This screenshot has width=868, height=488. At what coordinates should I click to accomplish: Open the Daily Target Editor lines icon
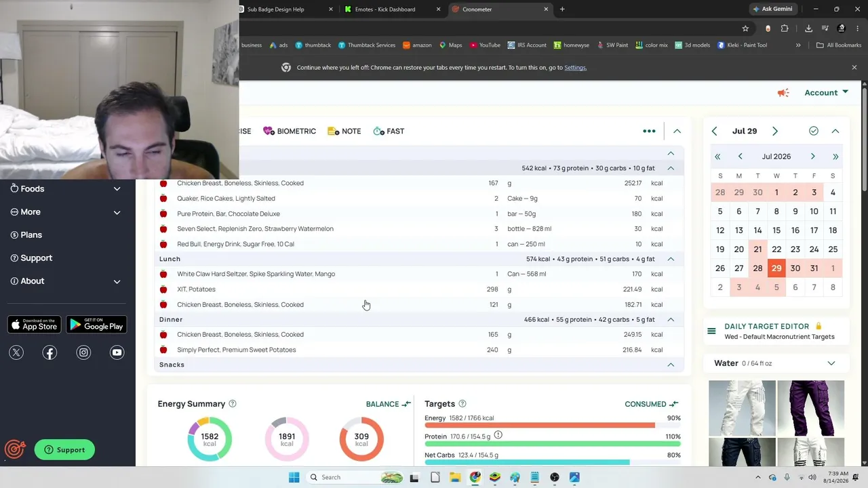[711, 331]
